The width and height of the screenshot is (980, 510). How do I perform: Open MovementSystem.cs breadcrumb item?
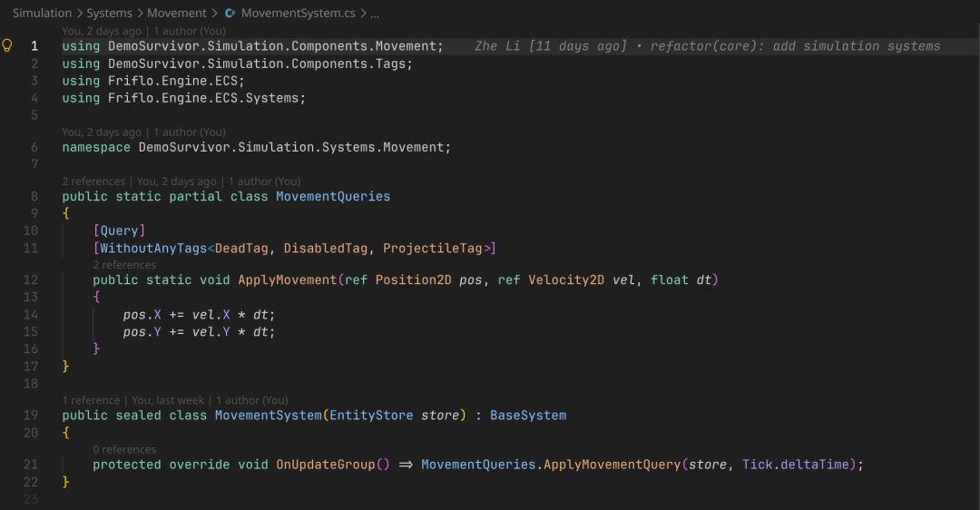pyautogui.click(x=299, y=13)
